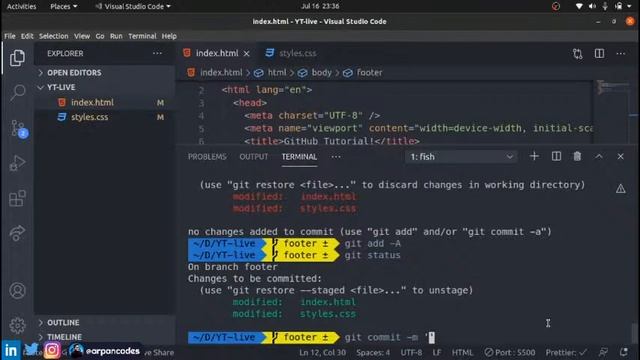Open the Explorer view in activity bar

[x=17, y=58]
